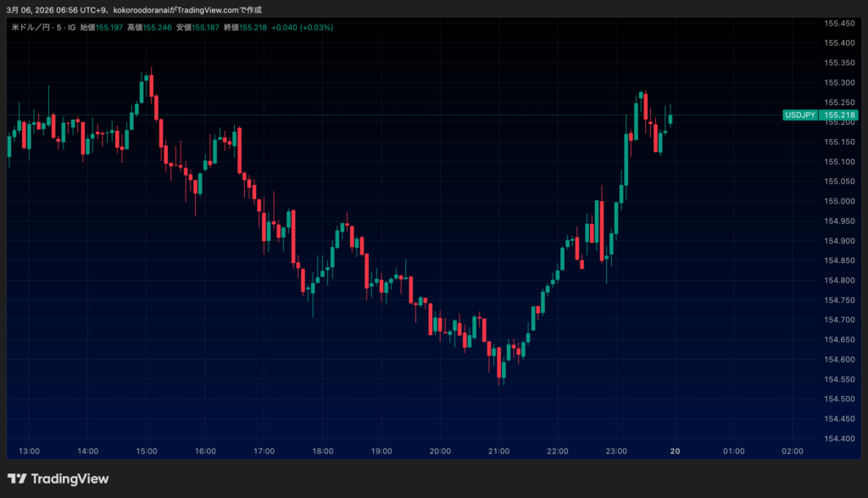868x498 pixels.
Task: Click the 始値 open value 155.197
Action: click(x=108, y=27)
